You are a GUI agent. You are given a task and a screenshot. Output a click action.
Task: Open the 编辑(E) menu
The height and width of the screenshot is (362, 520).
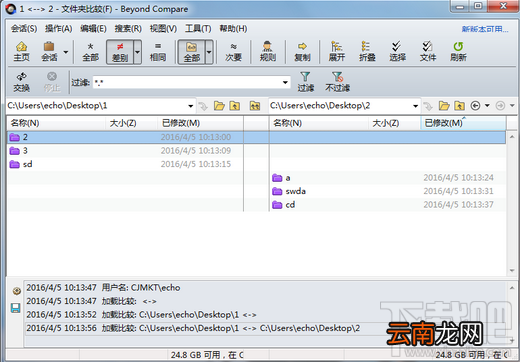[93, 29]
